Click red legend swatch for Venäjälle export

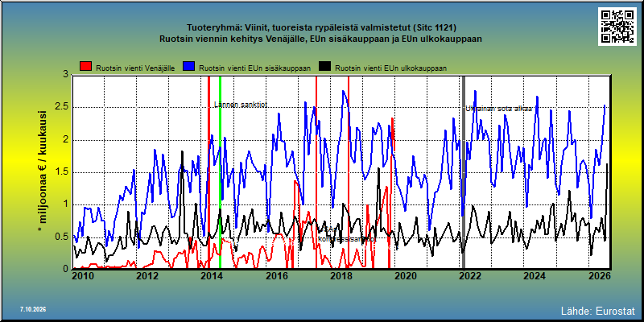point(85,67)
